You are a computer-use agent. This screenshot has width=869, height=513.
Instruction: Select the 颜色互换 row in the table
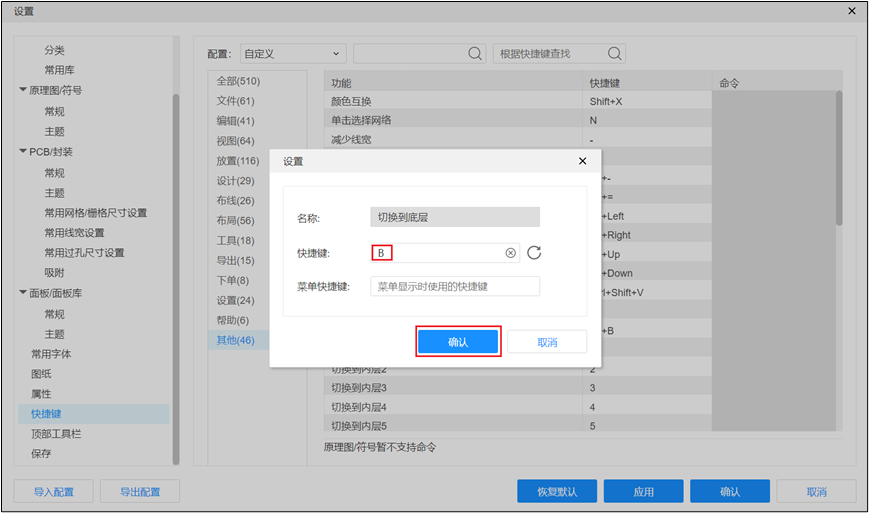click(x=518, y=101)
